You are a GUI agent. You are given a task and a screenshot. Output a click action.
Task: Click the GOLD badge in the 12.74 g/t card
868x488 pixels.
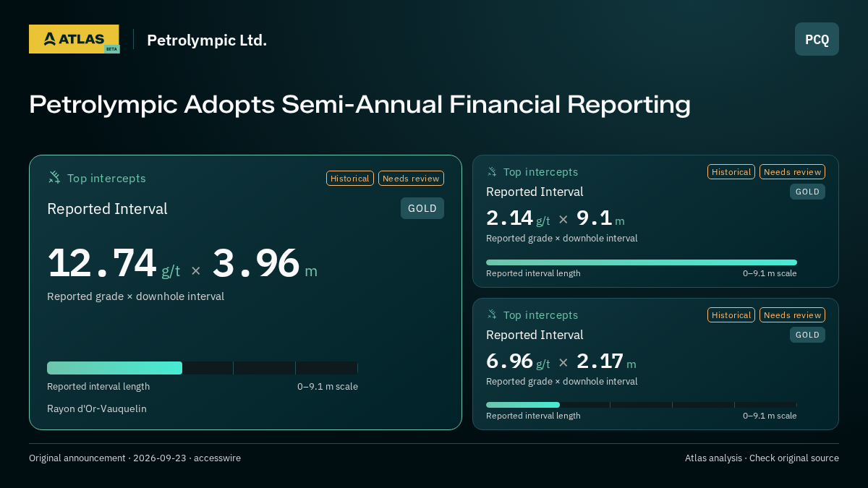click(x=422, y=208)
